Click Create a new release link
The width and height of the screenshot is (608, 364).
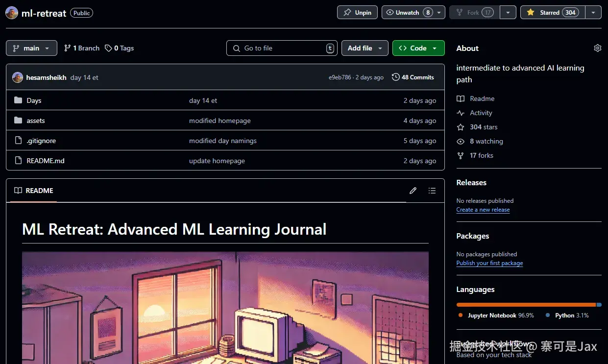483,210
